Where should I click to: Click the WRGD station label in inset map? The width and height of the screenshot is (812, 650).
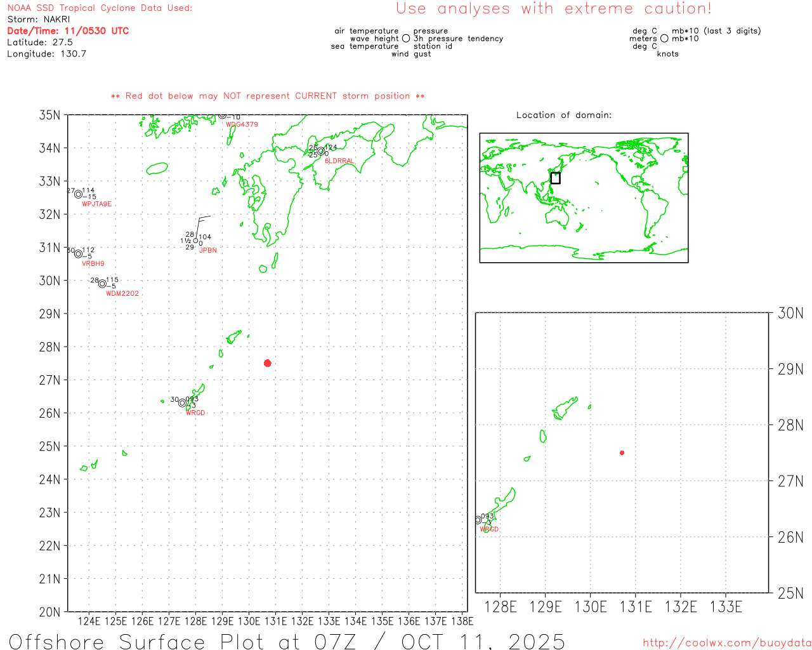[x=489, y=529]
